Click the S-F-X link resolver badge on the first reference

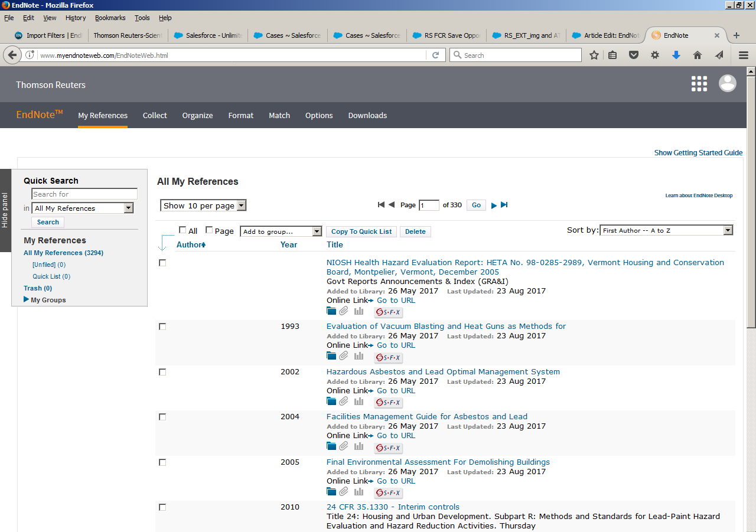pyautogui.click(x=388, y=312)
